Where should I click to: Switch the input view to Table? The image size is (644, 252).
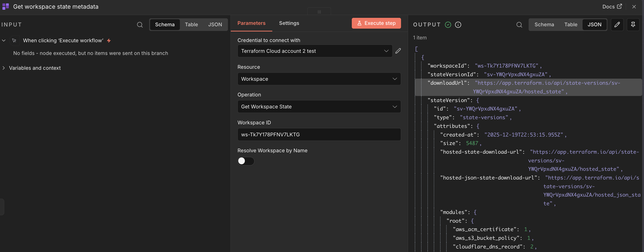pyautogui.click(x=191, y=24)
